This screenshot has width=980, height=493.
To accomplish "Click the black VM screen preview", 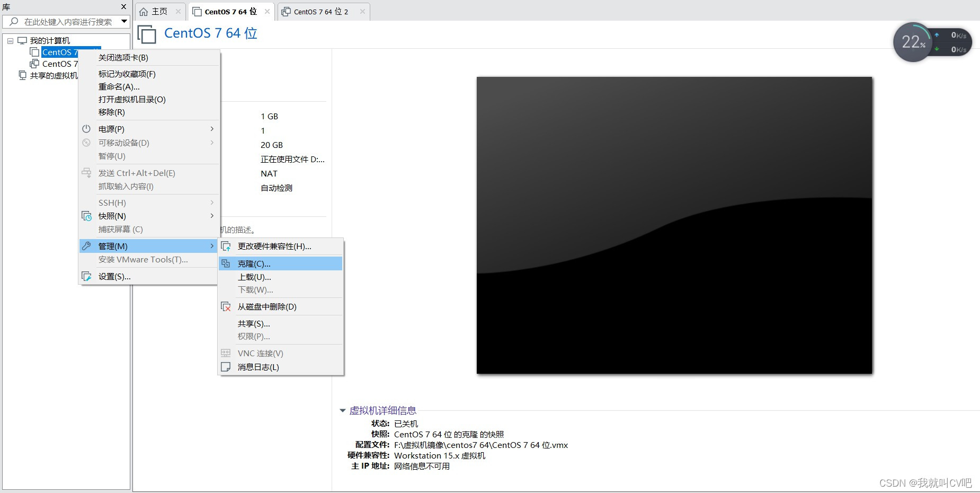I will 674,225.
